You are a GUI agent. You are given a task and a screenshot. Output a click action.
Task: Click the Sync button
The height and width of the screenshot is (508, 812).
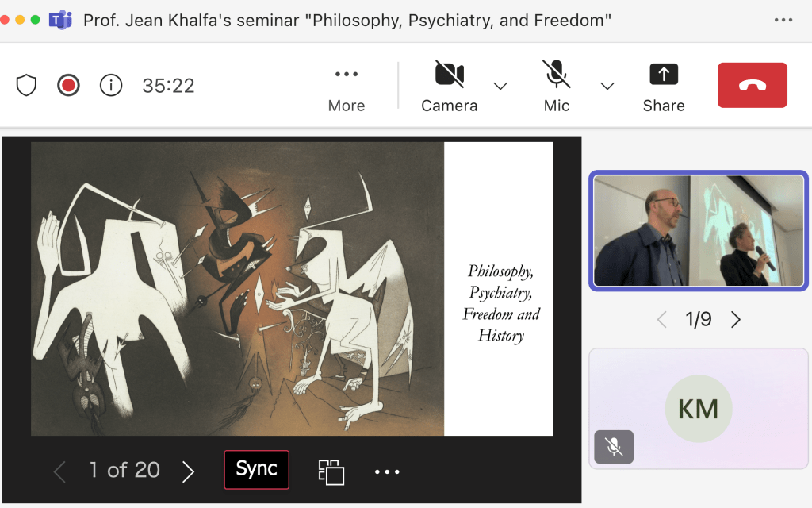click(256, 470)
